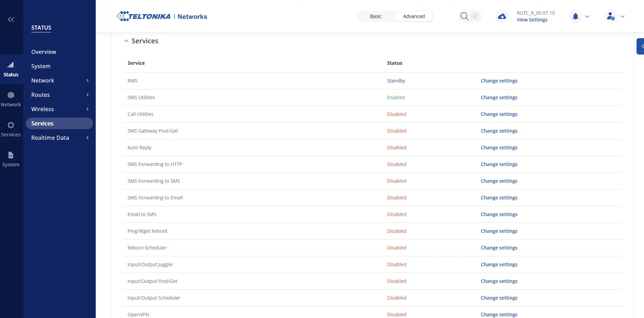Change settings for SMS Utilities
Image resolution: width=644 pixels, height=318 pixels.
(x=499, y=97)
